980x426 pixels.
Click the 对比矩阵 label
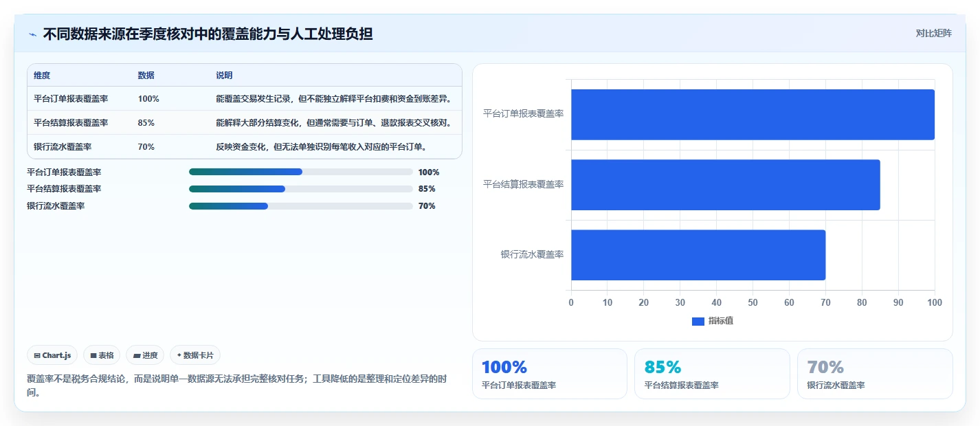pos(934,34)
